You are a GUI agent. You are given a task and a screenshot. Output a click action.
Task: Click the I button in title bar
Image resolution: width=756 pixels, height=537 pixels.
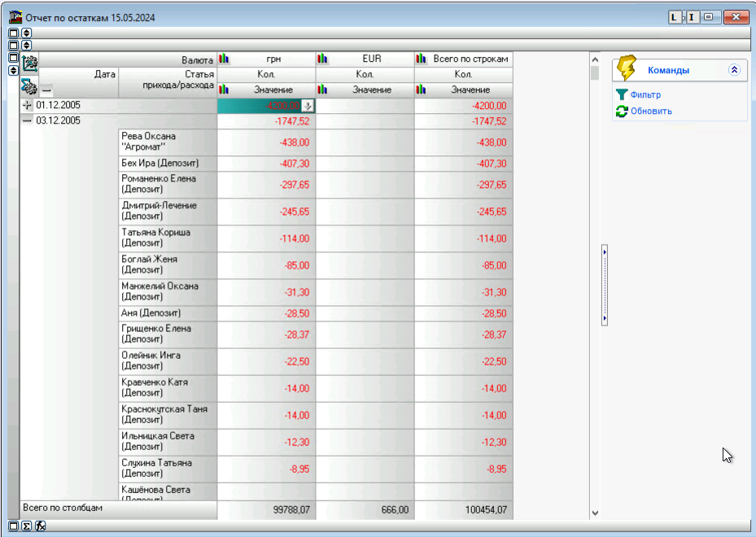pyautogui.click(x=691, y=17)
